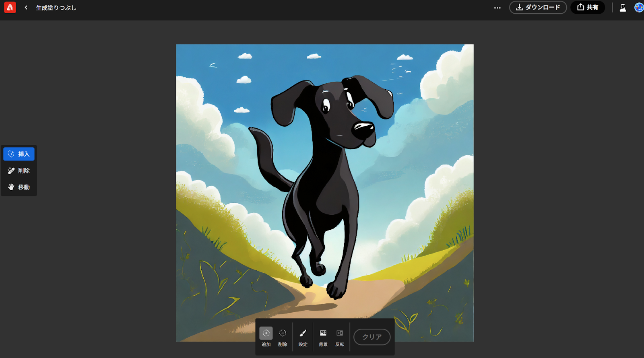This screenshot has width=644, height=358.
Task: Toggle the 反転 invert selection icon
Action: pyautogui.click(x=340, y=336)
